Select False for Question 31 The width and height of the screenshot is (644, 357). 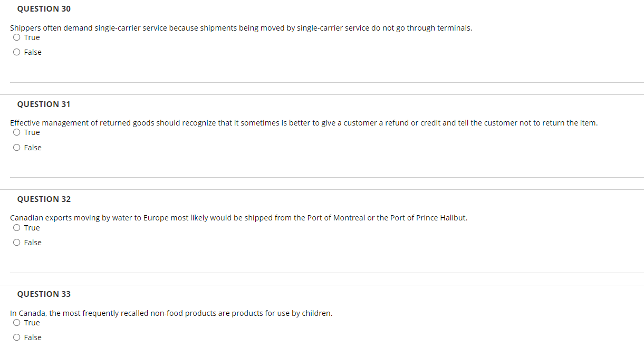pyautogui.click(x=16, y=147)
